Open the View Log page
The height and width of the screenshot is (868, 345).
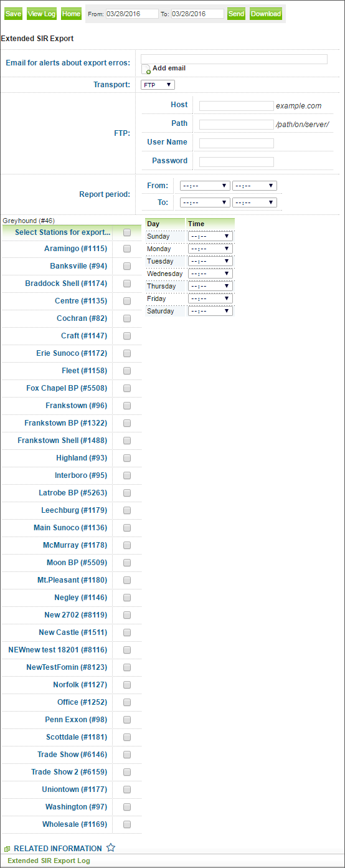tap(42, 14)
